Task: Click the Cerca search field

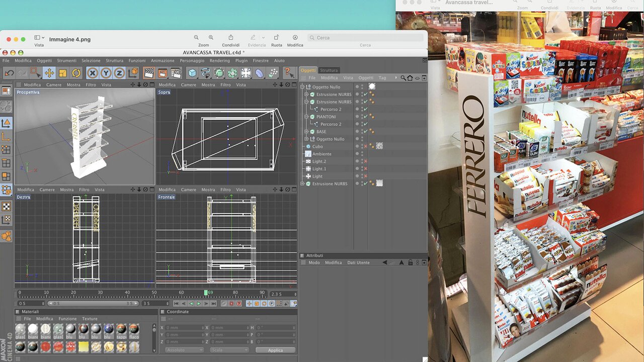Action: pos(365,38)
